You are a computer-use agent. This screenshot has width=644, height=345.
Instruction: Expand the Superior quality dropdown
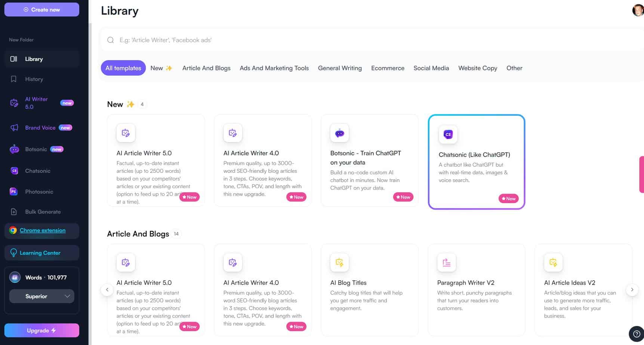(x=41, y=296)
